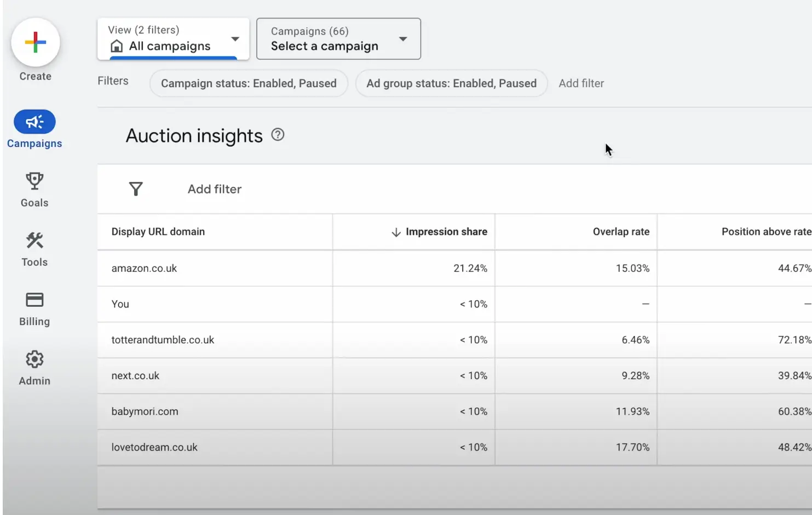Image resolution: width=812 pixels, height=515 pixels.
Task: Click the < 10% impression share for You
Action: pos(474,304)
